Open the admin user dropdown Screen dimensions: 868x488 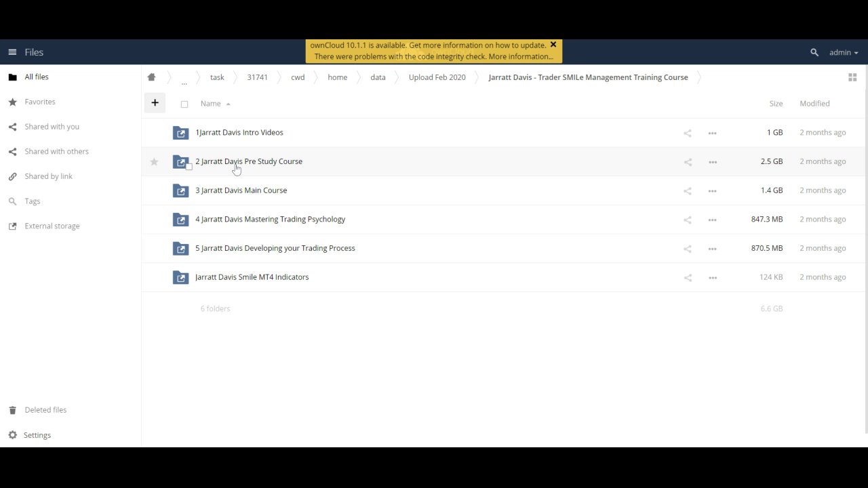(x=844, y=52)
